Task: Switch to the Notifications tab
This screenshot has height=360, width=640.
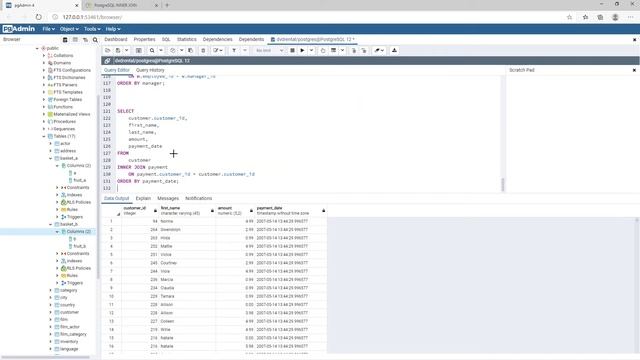Action: coord(198,198)
